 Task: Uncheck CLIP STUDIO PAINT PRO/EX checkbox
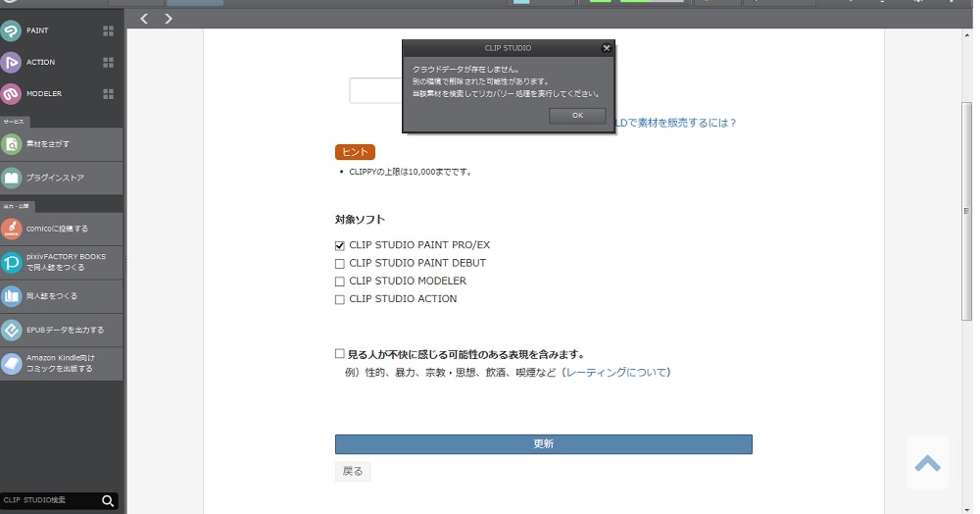[x=340, y=246]
